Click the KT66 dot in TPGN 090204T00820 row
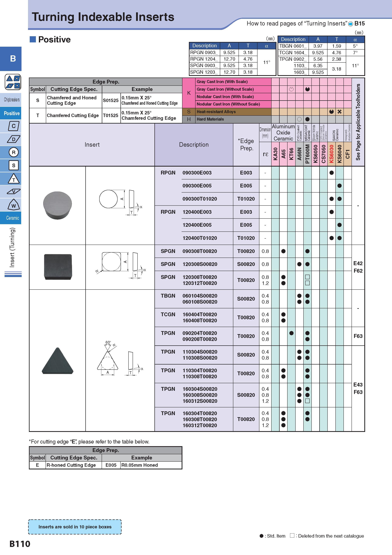This screenshot has width=392, height=555. pyautogui.click(x=291, y=333)
